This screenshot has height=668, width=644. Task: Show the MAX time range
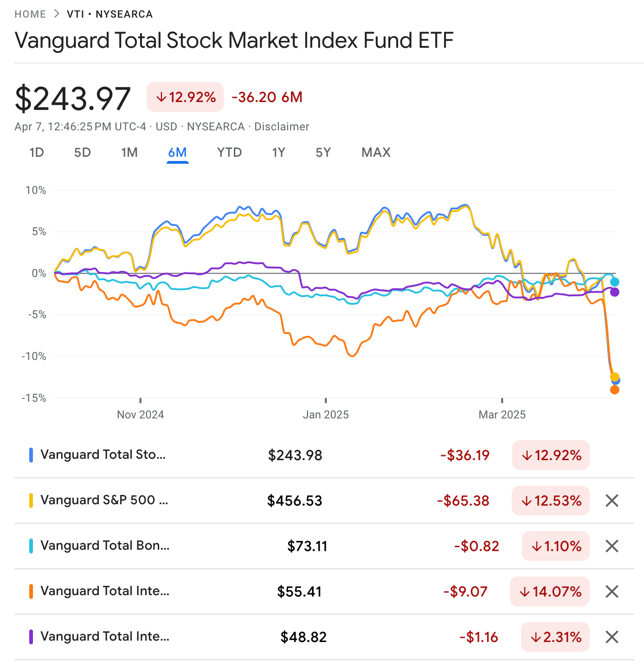click(x=376, y=153)
